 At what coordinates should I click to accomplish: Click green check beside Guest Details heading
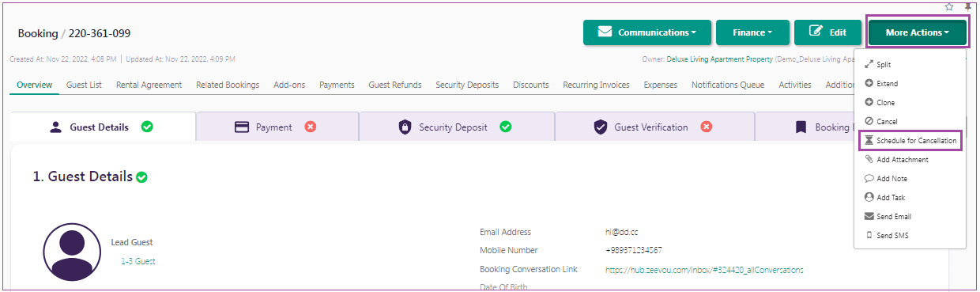(141, 177)
